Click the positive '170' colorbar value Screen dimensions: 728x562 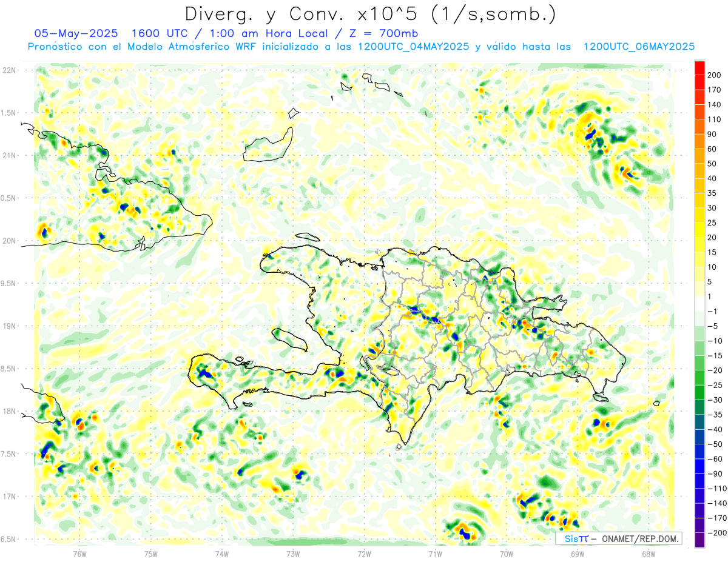(x=714, y=90)
